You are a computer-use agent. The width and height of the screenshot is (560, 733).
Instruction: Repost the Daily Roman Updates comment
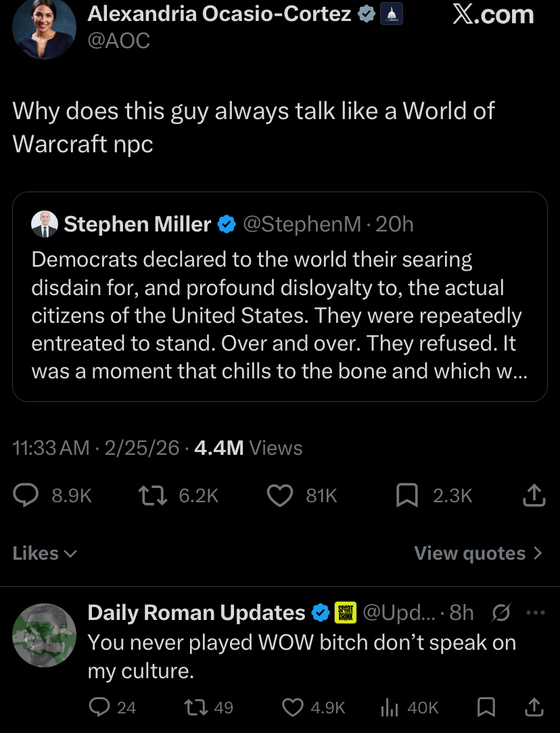click(x=195, y=707)
